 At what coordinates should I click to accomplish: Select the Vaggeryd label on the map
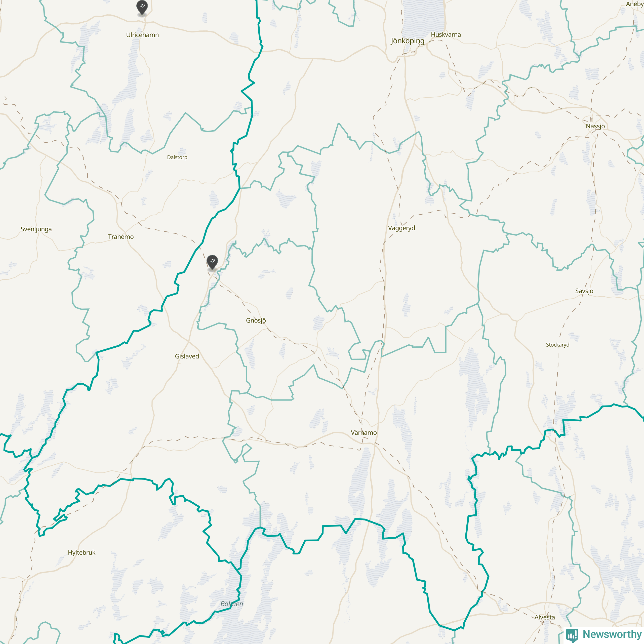tap(401, 228)
